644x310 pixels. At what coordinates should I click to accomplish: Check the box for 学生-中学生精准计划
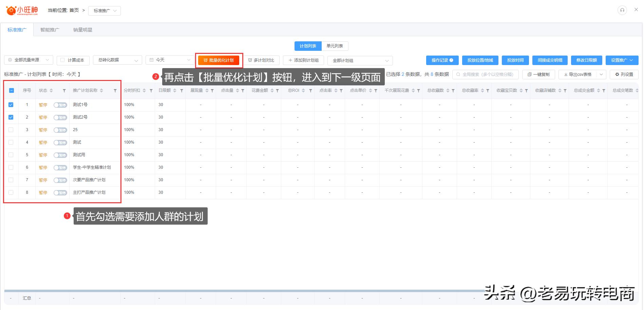pos(11,167)
